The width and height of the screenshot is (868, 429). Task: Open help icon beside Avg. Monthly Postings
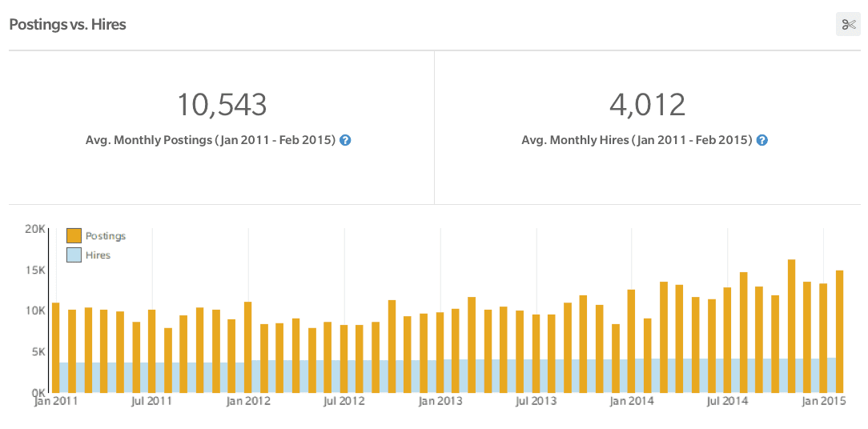click(x=345, y=141)
